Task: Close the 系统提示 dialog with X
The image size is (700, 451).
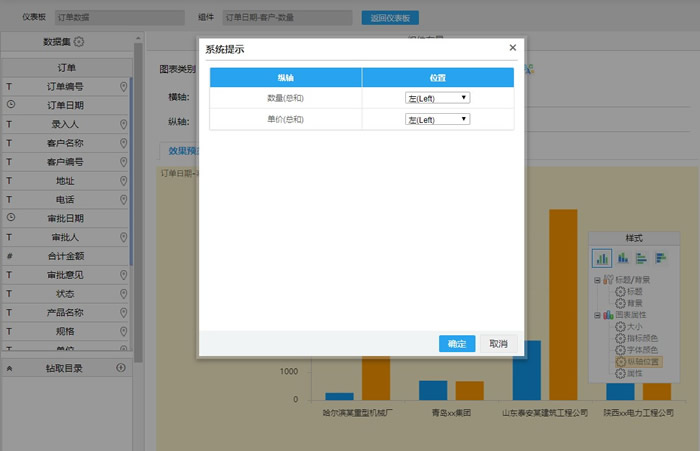Action: pyautogui.click(x=513, y=47)
